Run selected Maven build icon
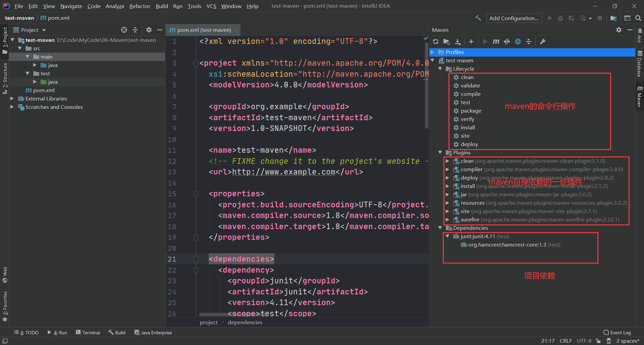Screen dimensions: 644x345 (485, 42)
